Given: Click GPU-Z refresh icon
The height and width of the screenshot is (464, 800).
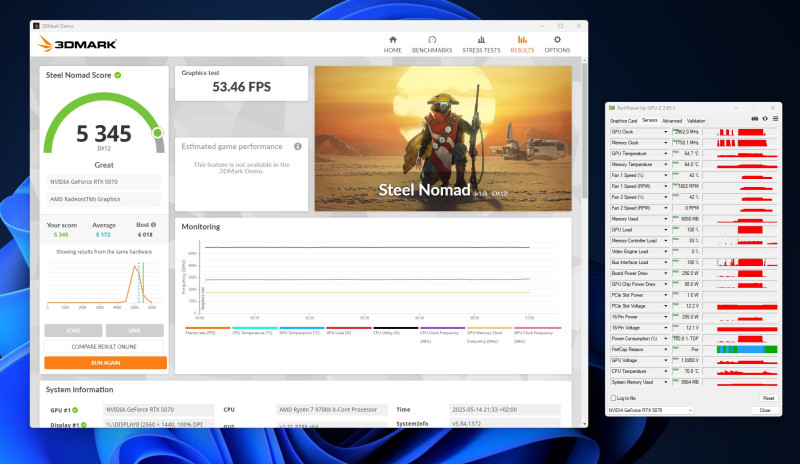Looking at the screenshot, I should [x=765, y=119].
